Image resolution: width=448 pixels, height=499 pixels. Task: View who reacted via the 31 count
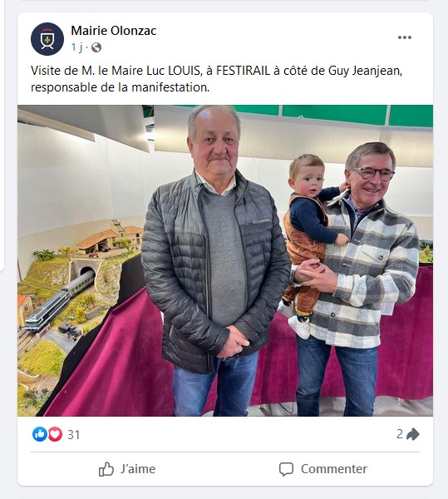point(73,435)
